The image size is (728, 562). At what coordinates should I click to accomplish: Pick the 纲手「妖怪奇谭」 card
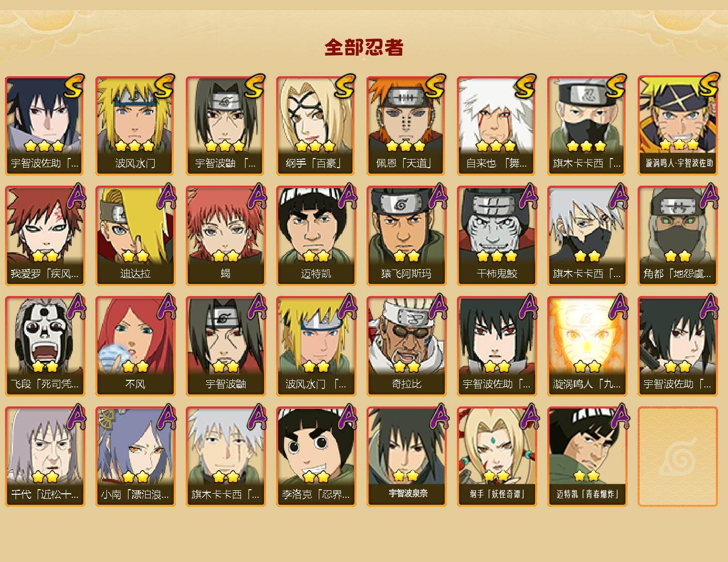click(497, 457)
